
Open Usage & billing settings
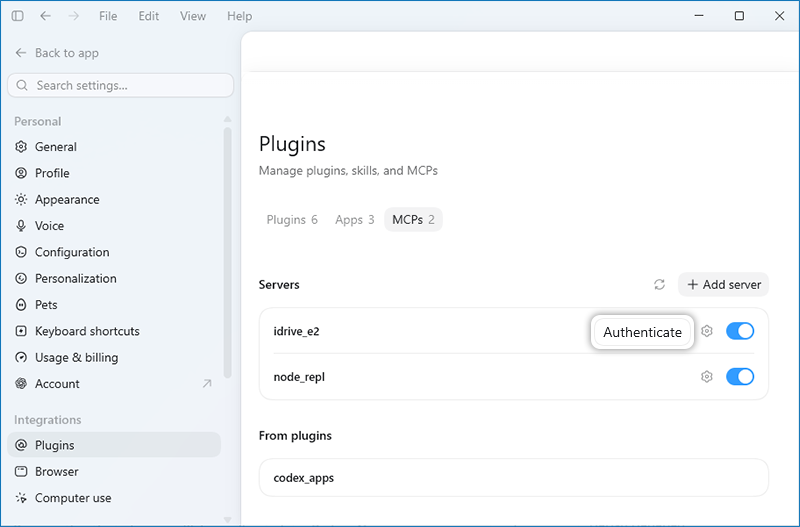(x=114, y=358)
